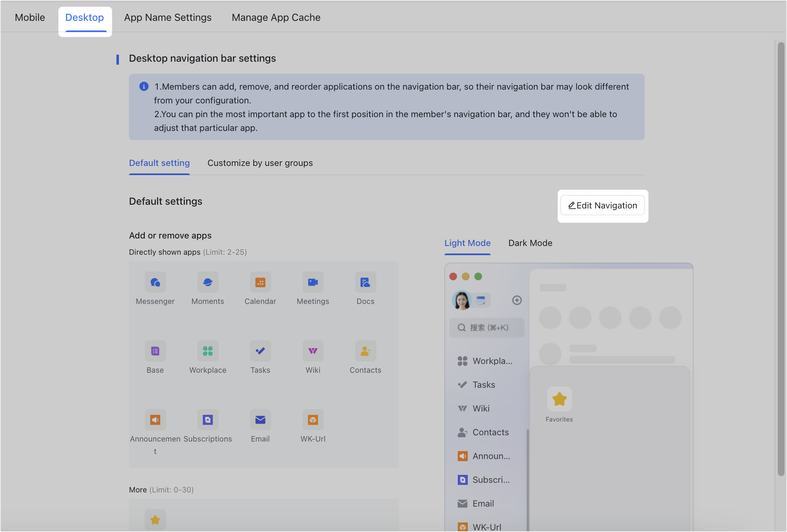Select the Tasks app icon in grid
This screenshot has height=532, width=787.
coord(260,351)
